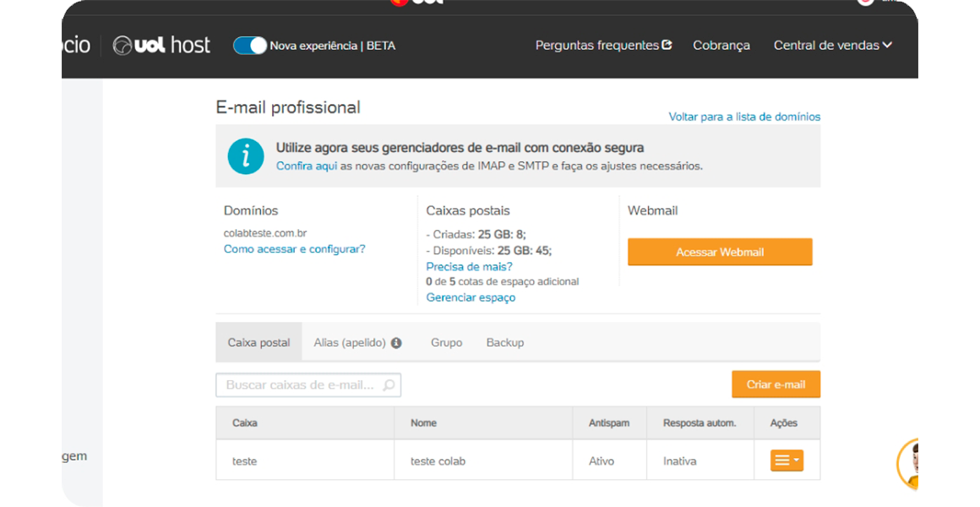Click the Antispam column header
The width and height of the screenshot is (980, 507).
click(609, 423)
